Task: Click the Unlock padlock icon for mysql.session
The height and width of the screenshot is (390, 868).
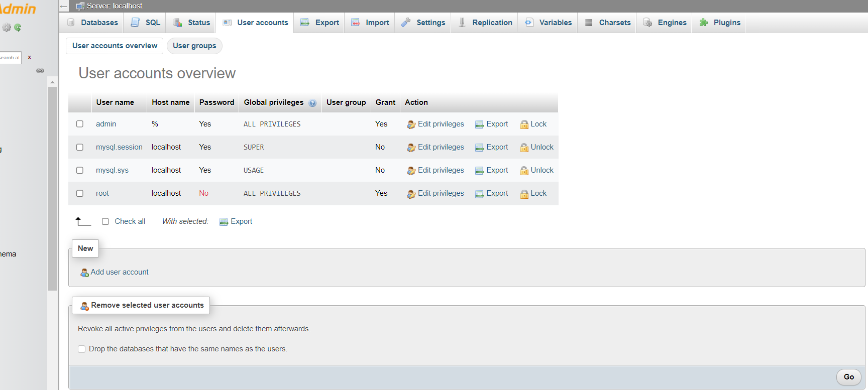Action: point(524,148)
